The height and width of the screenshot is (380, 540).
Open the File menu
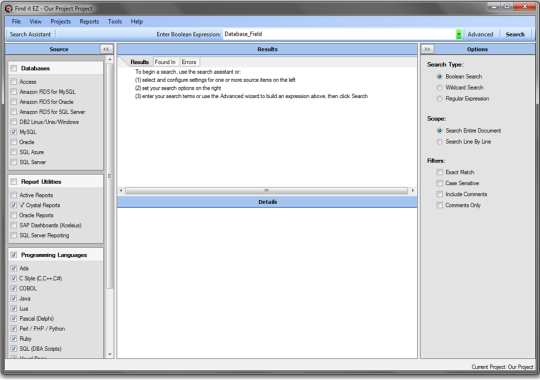(16, 21)
